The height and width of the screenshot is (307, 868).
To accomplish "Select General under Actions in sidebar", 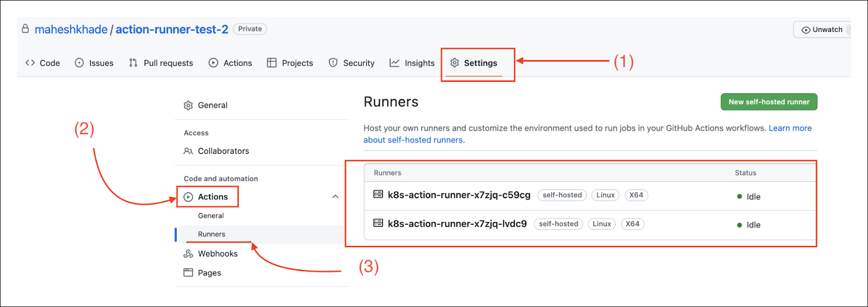I will 210,216.
